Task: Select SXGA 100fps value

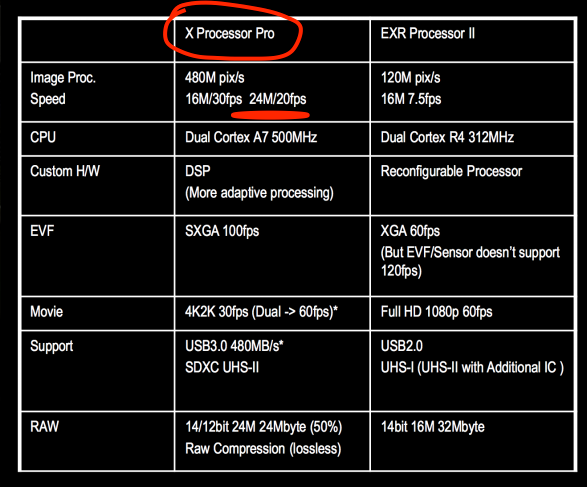Action: point(222,231)
